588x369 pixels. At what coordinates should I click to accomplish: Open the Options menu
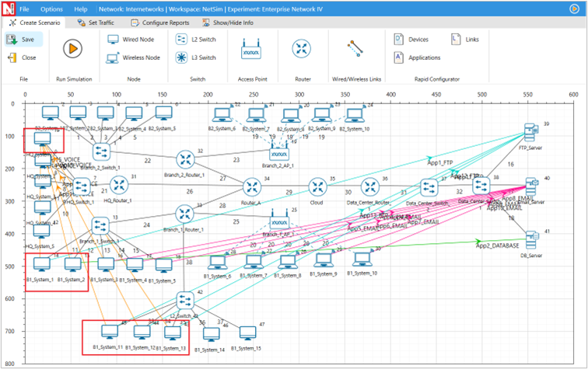pyautogui.click(x=51, y=9)
